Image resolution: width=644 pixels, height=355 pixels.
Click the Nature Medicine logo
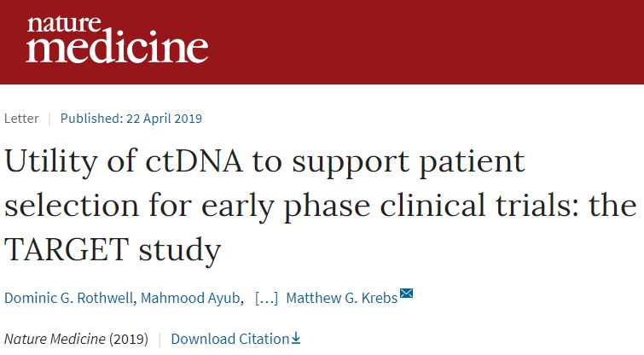pyautogui.click(x=116, y=39)
